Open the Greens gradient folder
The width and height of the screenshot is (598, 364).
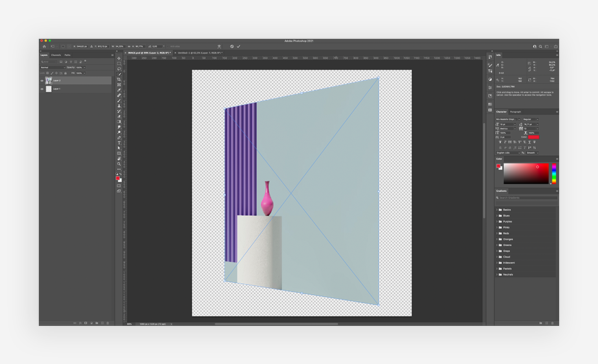click(x=507, y=245)
